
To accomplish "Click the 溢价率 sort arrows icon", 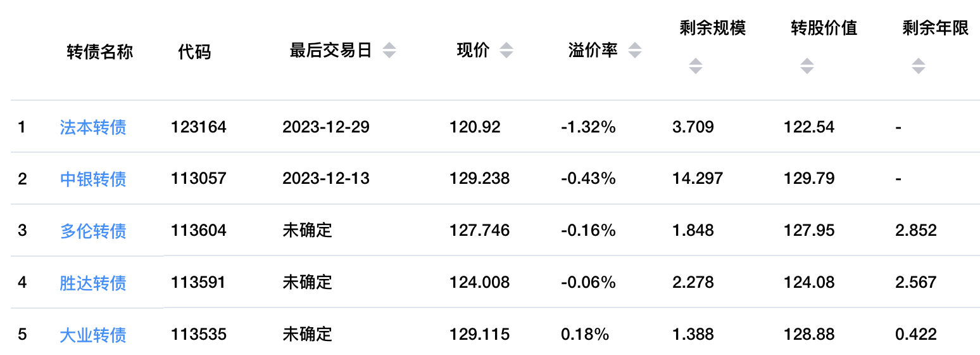I will tap(634, 51).
